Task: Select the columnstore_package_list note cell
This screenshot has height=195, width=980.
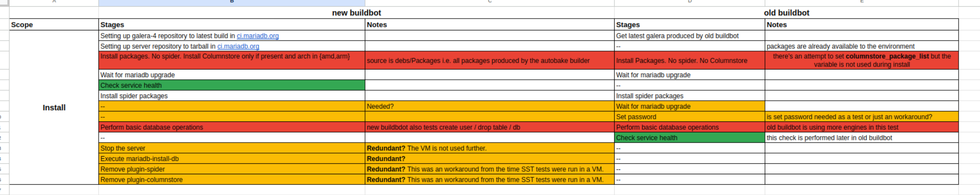Action: pos(862,60)
